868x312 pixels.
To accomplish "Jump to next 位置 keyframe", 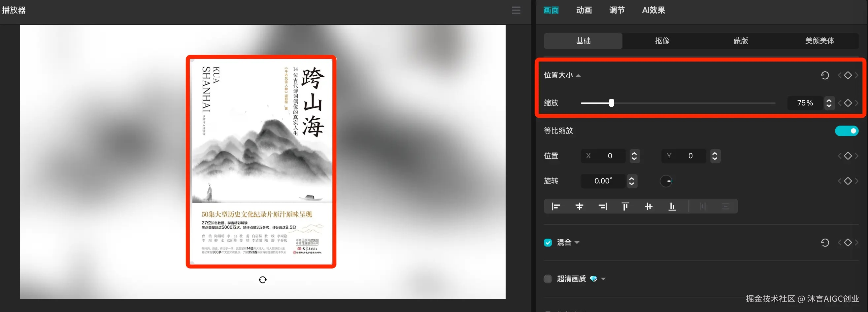I will (x=856, y=156).
